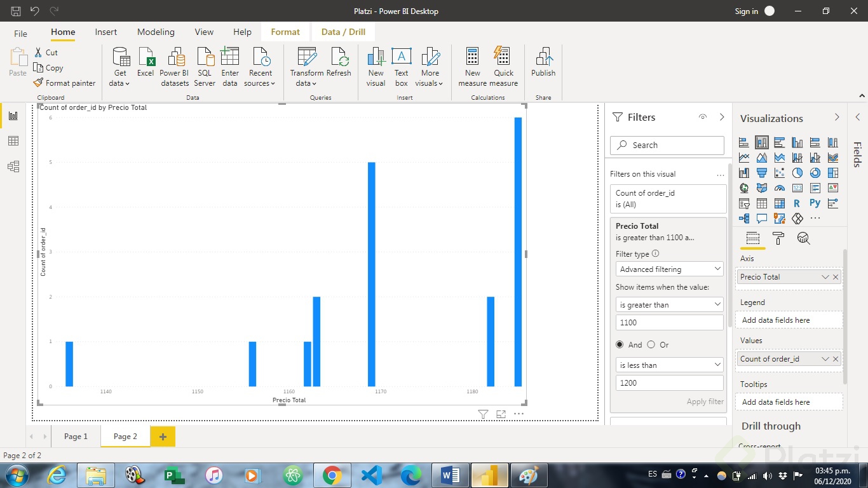Open the Format ribbon tab
This screenshot has width=868, height=488.
pyautogui.click(x=285, y=32)
